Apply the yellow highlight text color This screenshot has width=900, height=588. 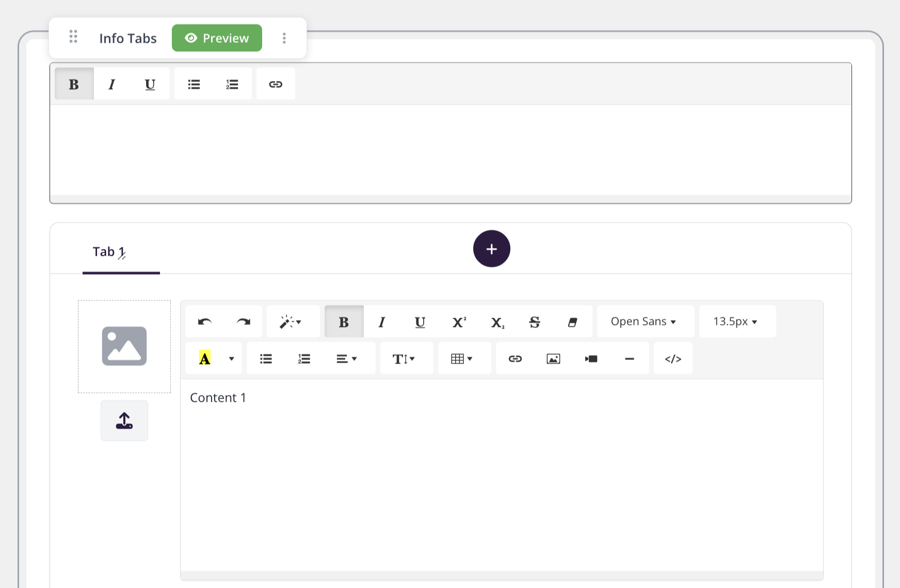coord(205,358)
